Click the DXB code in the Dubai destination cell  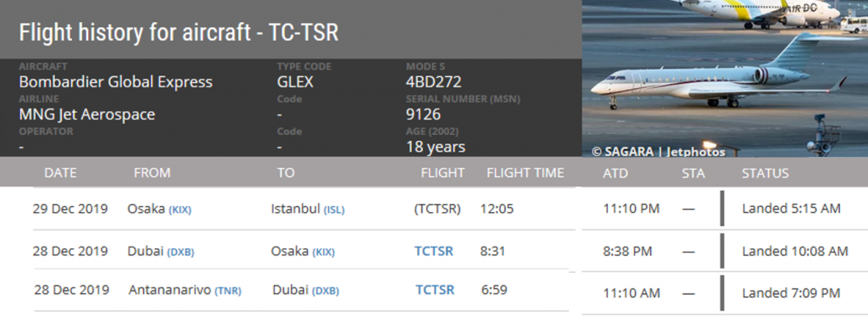[325, 291]
